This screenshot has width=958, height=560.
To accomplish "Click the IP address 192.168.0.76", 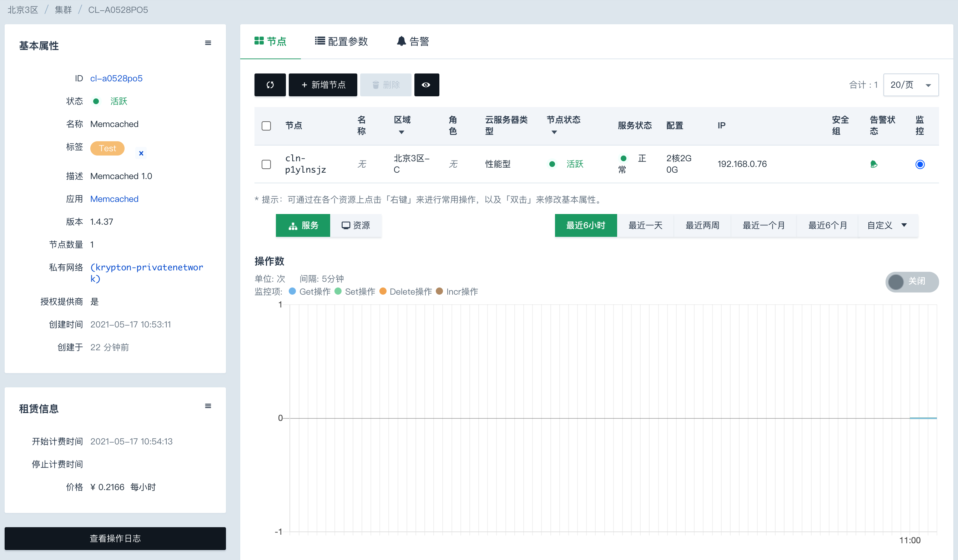I will (x=742, y=164).
